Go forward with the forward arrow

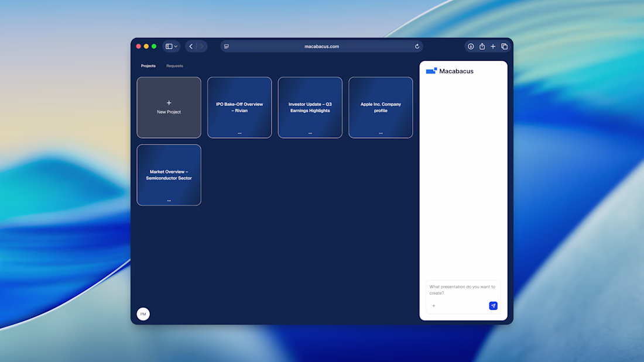(x=201, y=46)
